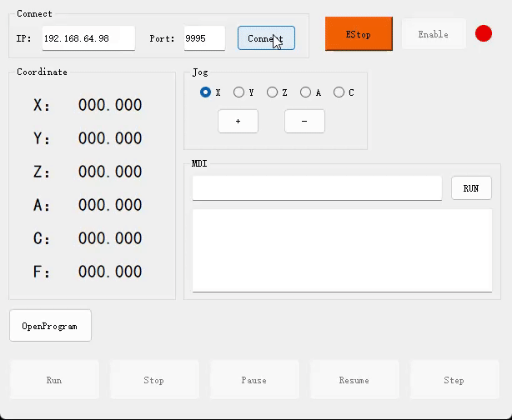Jog negative with the minus button

point(304,121)
